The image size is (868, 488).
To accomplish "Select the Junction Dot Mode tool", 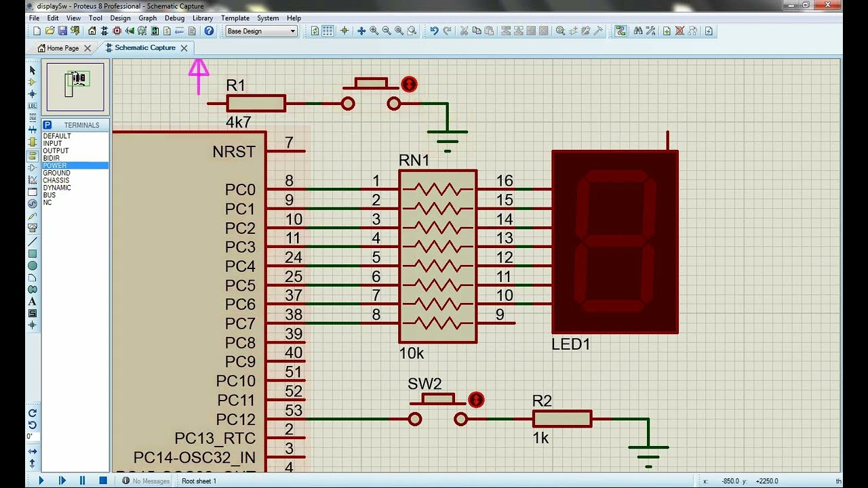I will (32, 94).
